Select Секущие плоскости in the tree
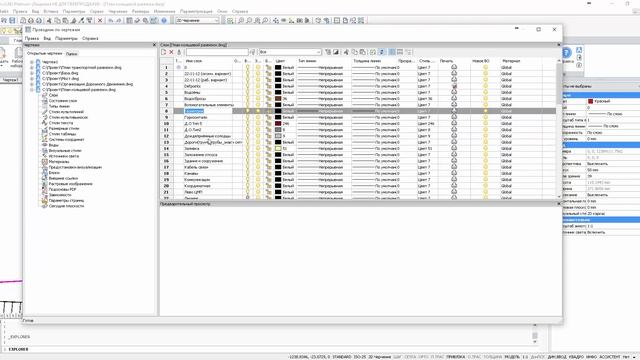Image resolution: width=640 pixels, height=360 pixels. click(67, 206)
